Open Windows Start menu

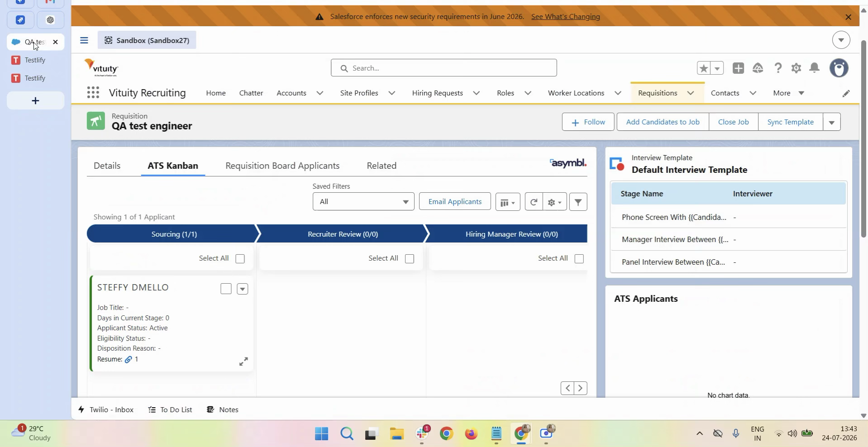click(x=322, y=434)
